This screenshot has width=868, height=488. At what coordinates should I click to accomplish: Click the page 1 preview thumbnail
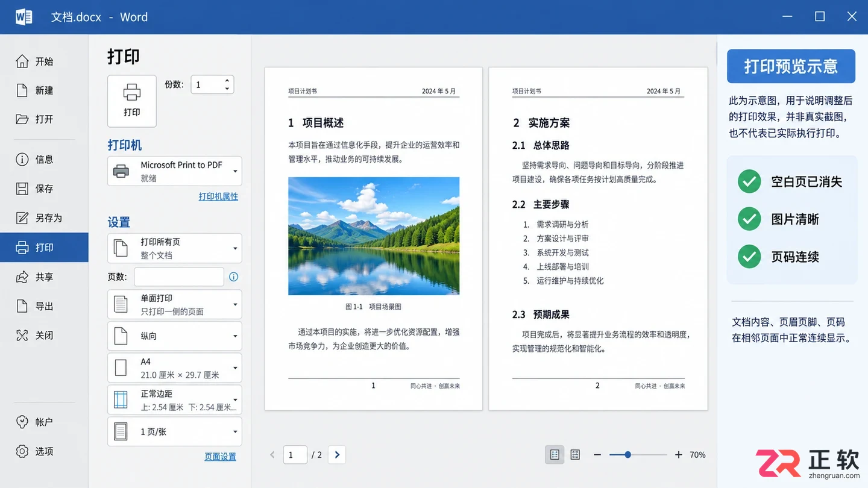click(x=374, y=239)
